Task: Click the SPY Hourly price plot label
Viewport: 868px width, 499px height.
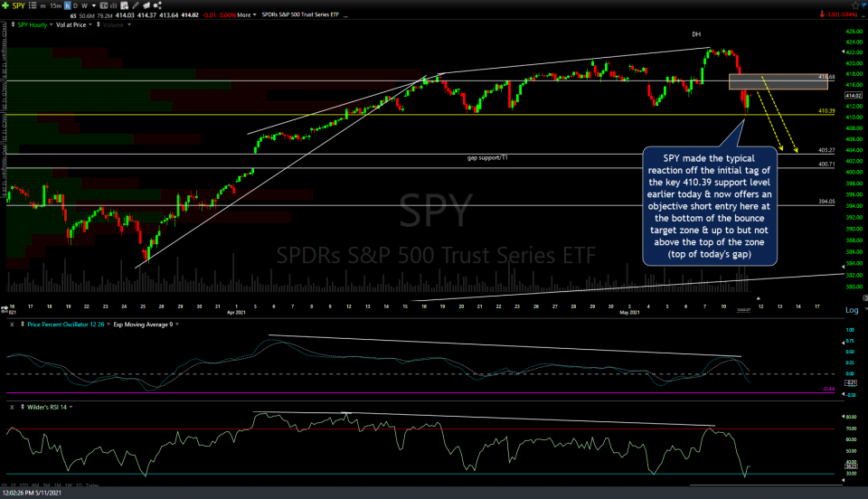Action: 33,25
